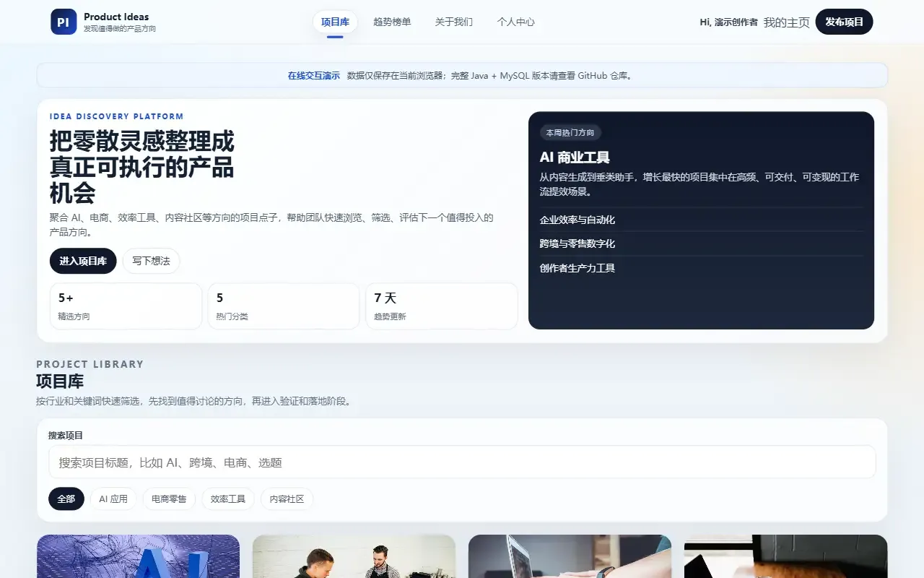The width and height of the screenshot is (924, 578).
Task: Select the 全部 filter chip
Action: point(66,499)
